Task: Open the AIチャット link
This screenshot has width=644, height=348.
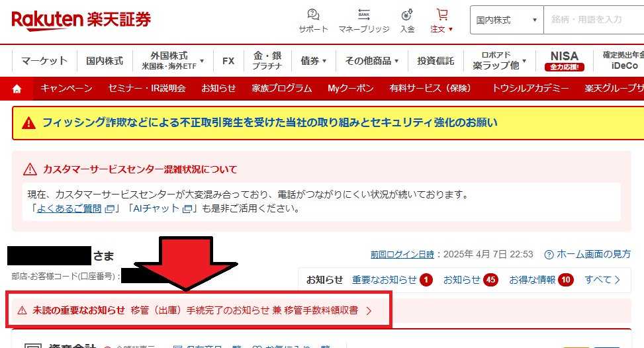Action: coord(156,208)
